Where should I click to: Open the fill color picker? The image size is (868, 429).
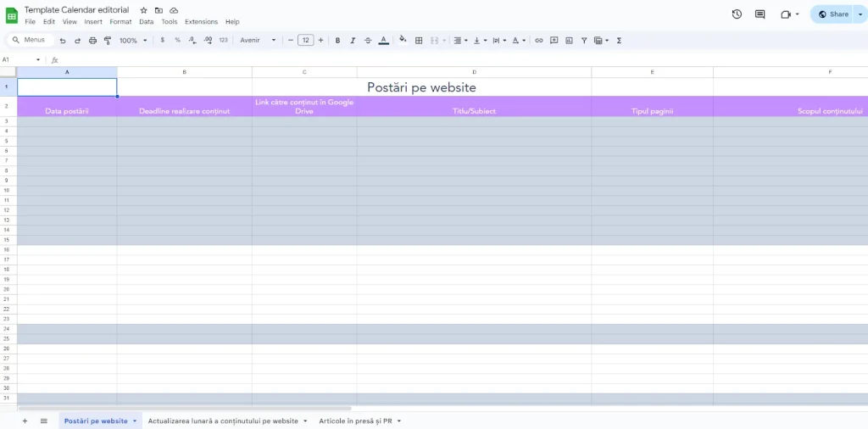click(403, 40)
